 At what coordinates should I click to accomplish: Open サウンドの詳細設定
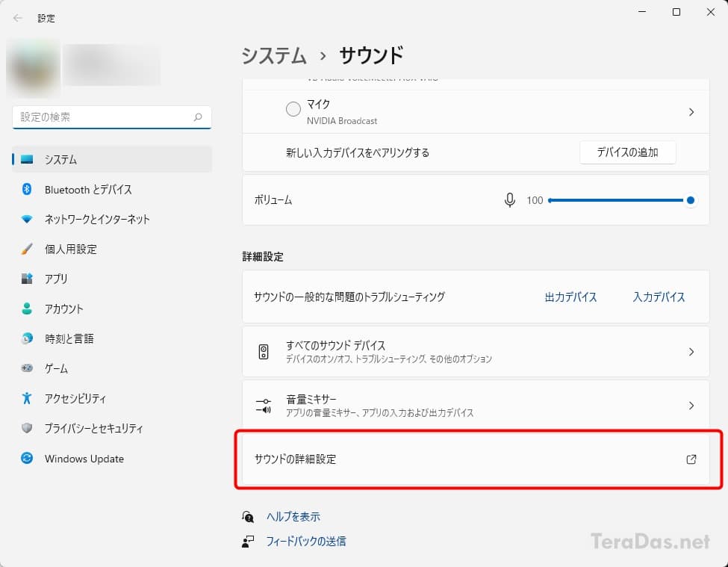(476, 459)
